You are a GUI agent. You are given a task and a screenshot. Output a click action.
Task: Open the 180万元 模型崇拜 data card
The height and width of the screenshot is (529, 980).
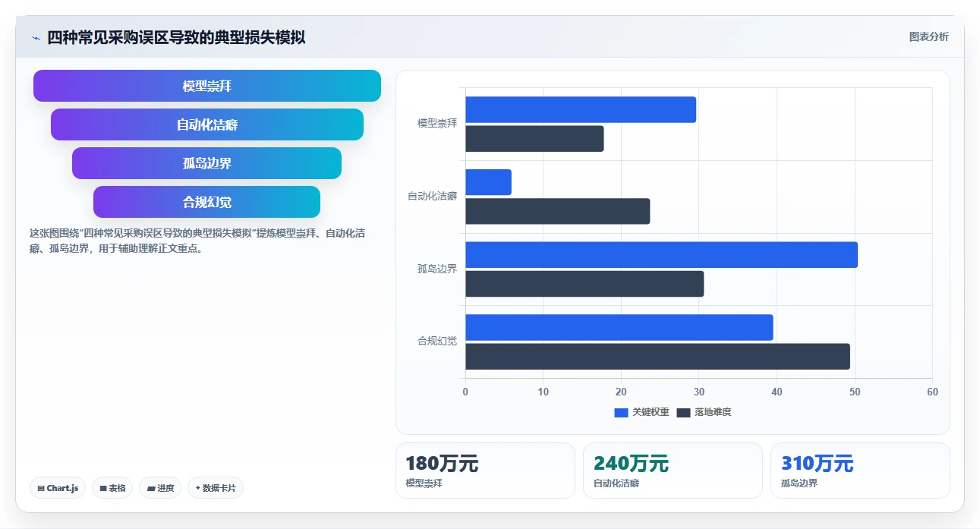pos(485,471)
